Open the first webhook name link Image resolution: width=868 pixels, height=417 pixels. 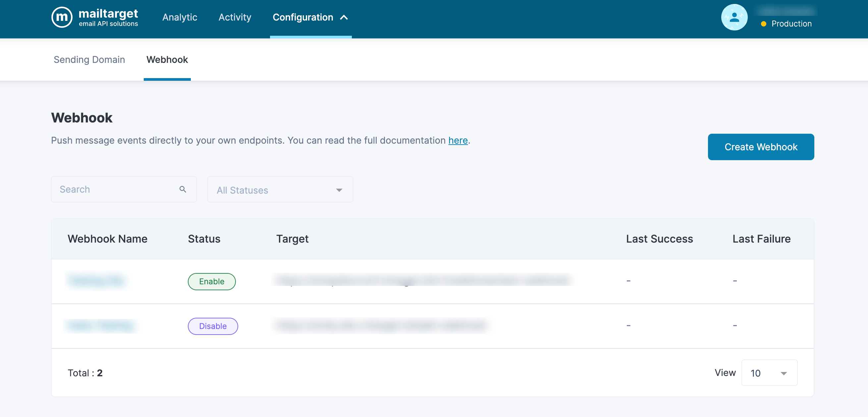point(96,280)
